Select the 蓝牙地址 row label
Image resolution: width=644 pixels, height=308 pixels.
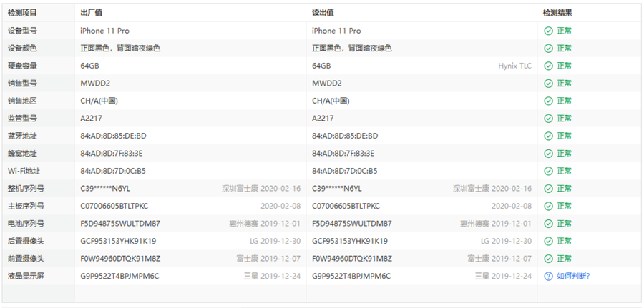22,136
